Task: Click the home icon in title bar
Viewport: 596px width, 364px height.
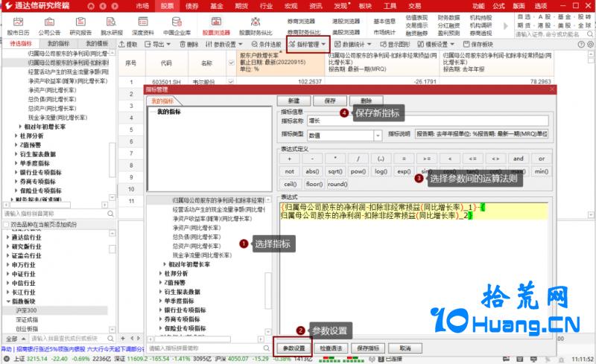Action: point(90,6)
